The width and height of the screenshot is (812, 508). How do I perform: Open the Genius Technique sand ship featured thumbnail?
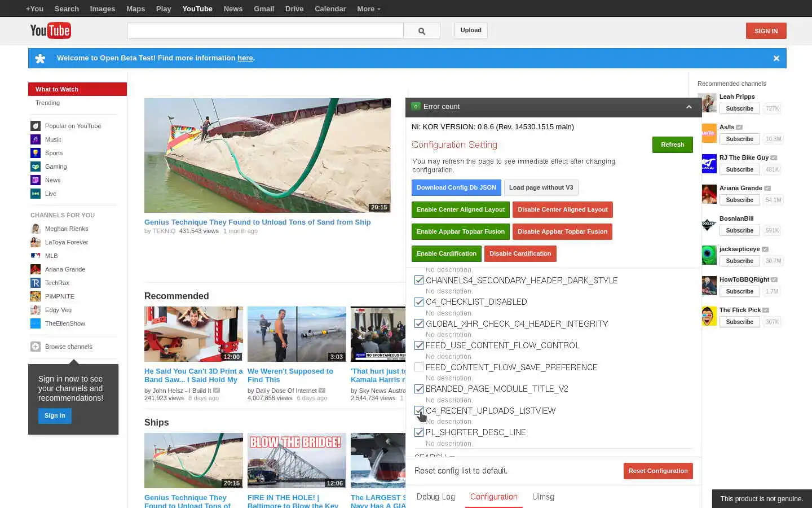pos(267,155)
